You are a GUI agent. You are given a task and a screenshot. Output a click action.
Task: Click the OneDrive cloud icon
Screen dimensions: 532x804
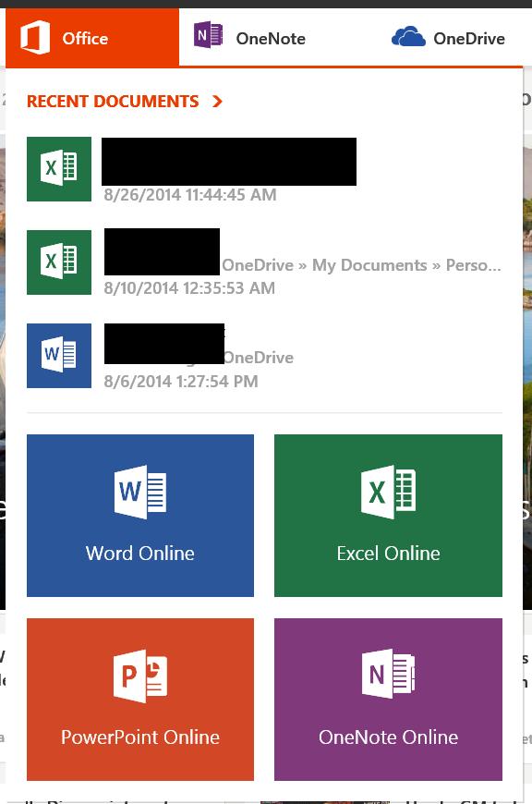pyautogui.click(x=408, y=36)
